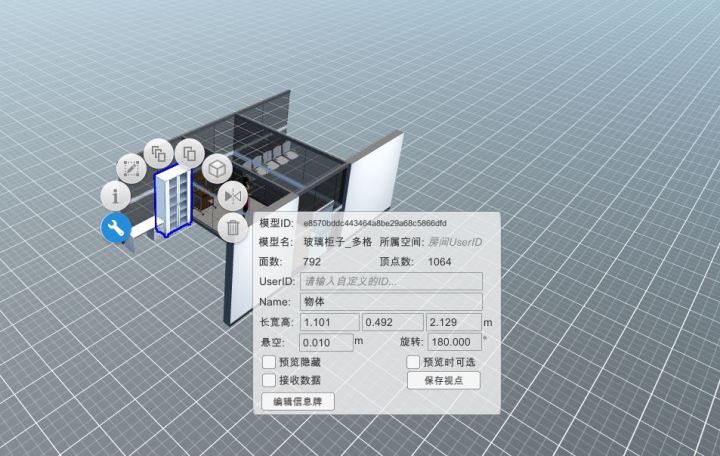This screenshot has width=720, height=456.
Task: Open the info circular icon
Action: tap(115, 196)
